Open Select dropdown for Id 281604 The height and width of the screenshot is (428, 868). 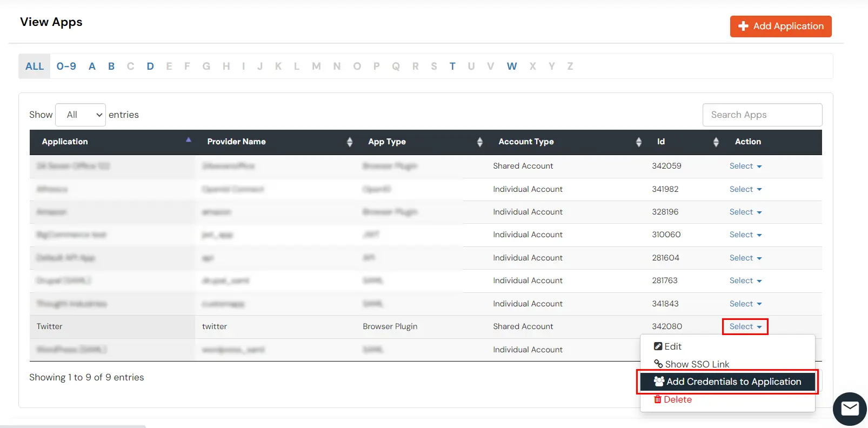[x=745, y=258]
